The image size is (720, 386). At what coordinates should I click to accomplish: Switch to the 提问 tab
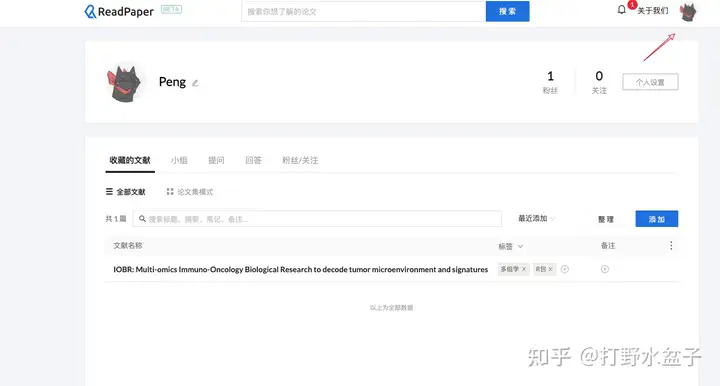216,160
